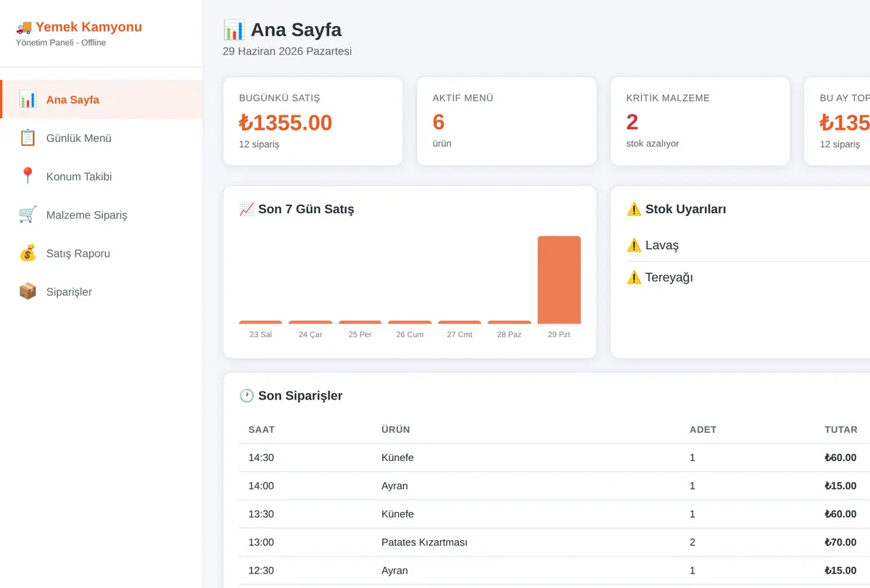Open Konum Takibi from sidebar
This screenshot has height=588, width=870.
pos(101,176)
